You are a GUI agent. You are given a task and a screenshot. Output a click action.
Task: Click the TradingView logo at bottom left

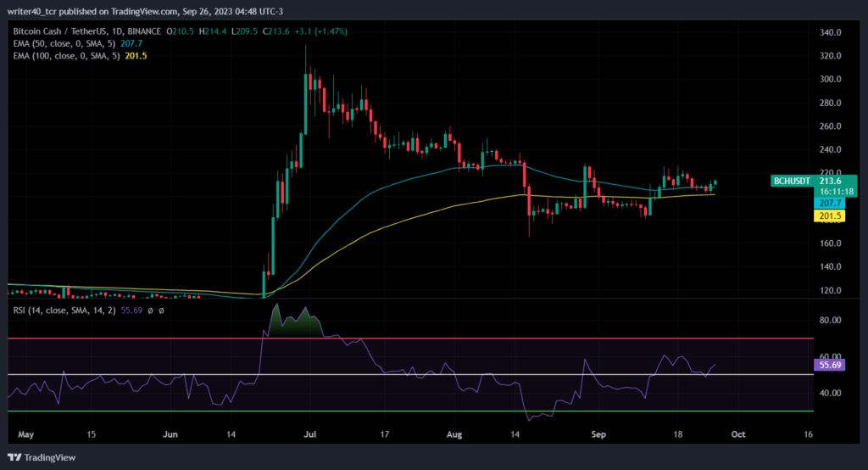42,457
